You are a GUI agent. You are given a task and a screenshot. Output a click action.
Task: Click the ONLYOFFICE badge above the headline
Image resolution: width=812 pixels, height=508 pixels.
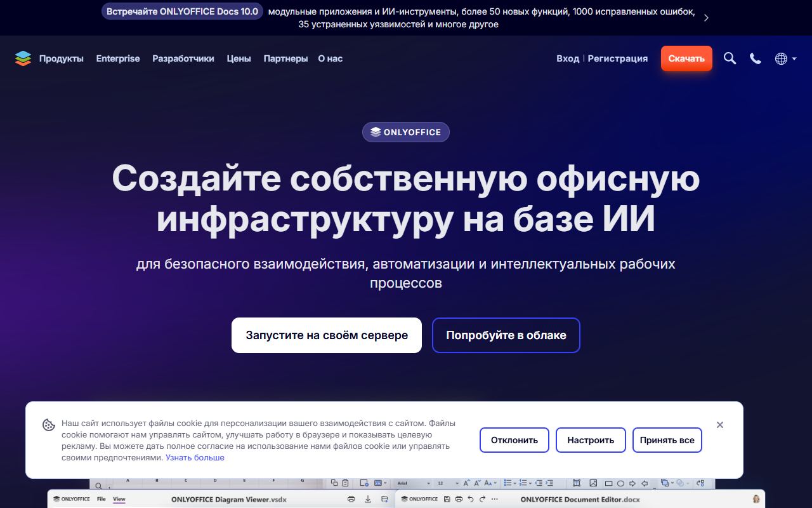[406, 132]
